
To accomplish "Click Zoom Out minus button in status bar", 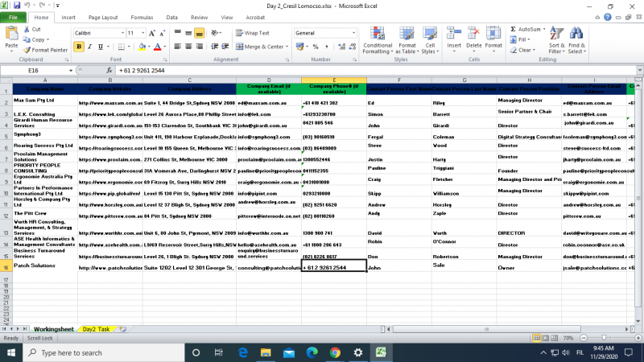I will (x=584, y=338).
